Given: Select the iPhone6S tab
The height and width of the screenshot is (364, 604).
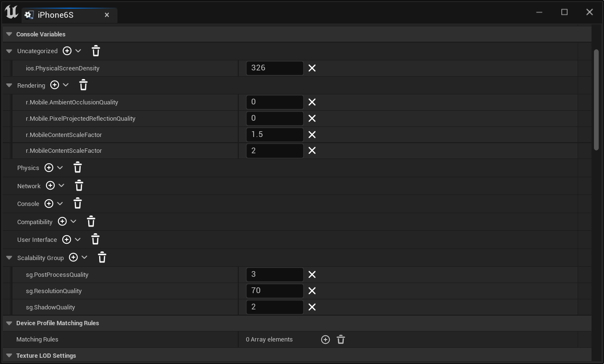Looking at the screenshot, I should pyautogui.click(x=69, y=15).
